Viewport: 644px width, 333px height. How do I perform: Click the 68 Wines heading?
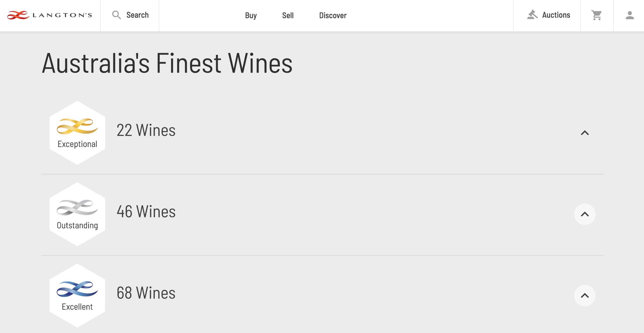point(146,293)
